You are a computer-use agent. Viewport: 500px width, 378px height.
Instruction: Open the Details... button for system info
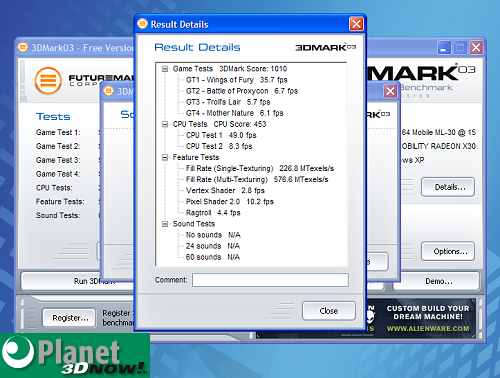(448, 187)
